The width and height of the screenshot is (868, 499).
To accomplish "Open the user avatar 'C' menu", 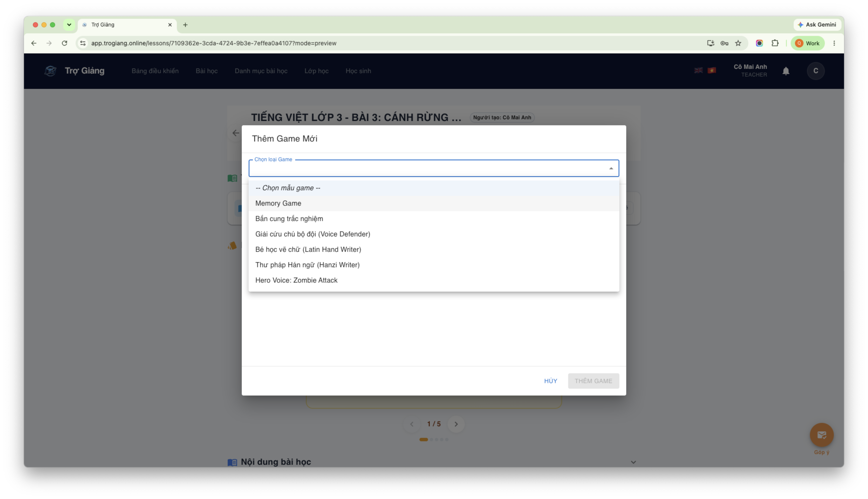I will pyautogui.click(x=816, y=71).
